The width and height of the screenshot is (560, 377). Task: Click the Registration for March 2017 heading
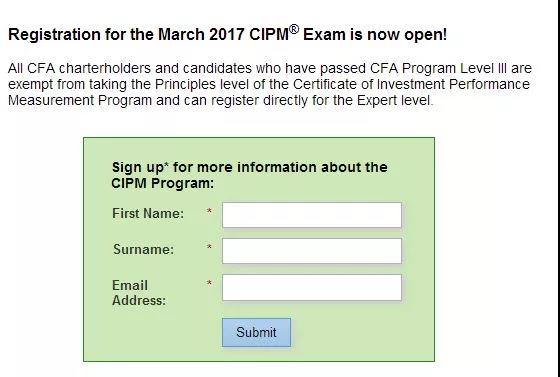(x=228, y=34)
